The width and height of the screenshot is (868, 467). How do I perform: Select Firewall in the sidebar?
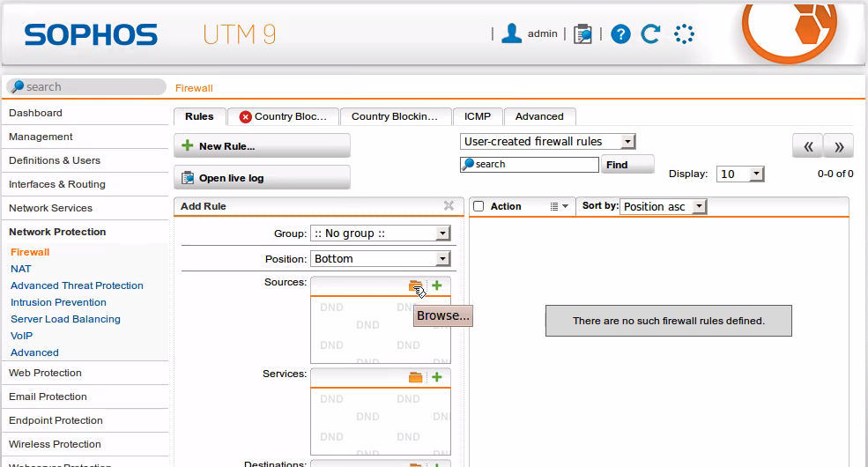click(30, 252)
